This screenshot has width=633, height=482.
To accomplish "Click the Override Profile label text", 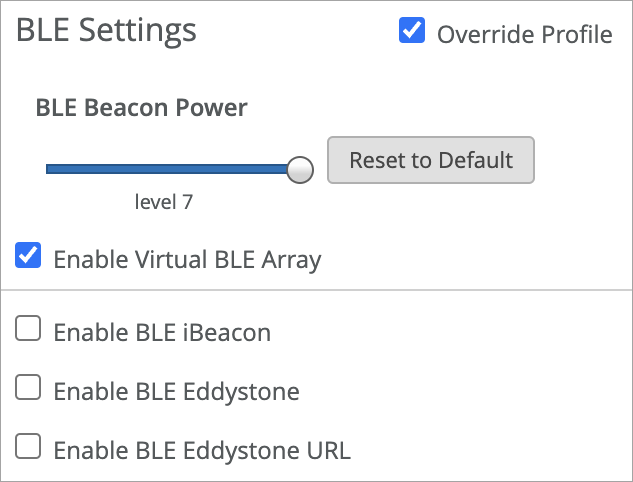I will tap(524, 35).
